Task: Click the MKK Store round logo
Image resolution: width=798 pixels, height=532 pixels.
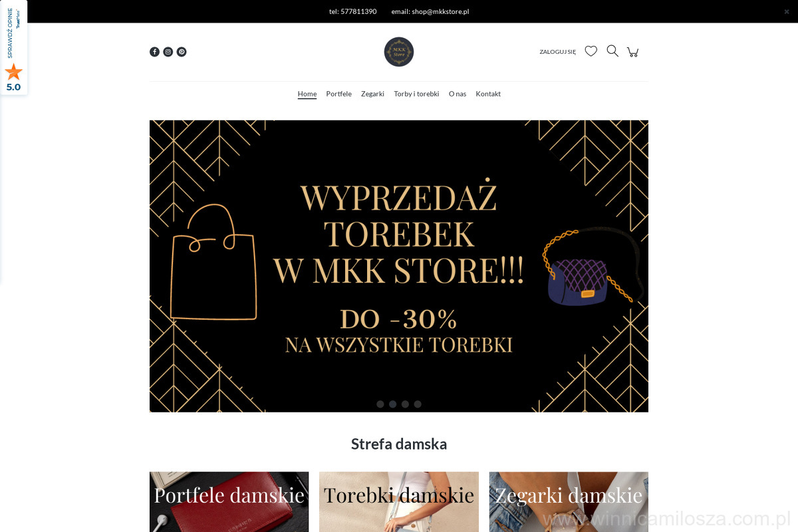Action: [399, 52]
